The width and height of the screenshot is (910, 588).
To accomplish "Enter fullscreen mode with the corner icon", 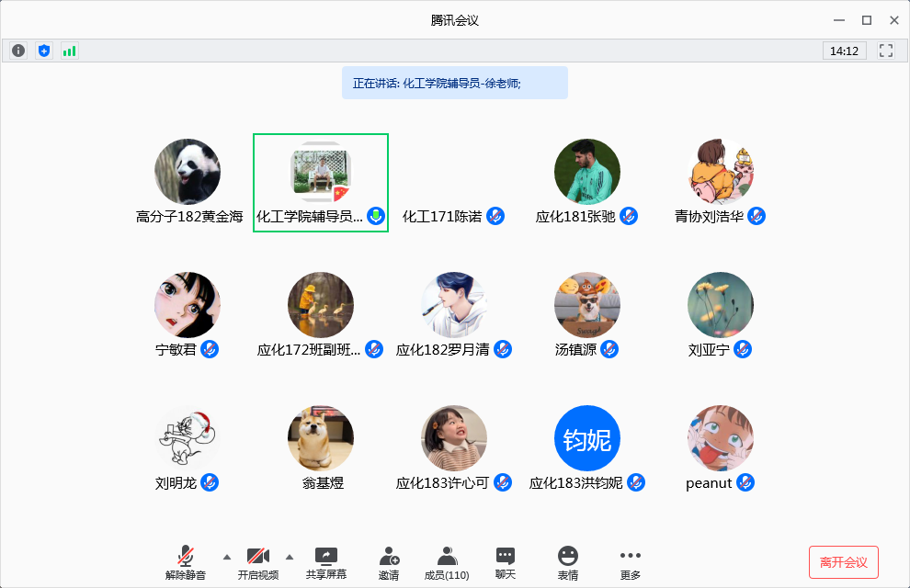I will tap(886, 51).
